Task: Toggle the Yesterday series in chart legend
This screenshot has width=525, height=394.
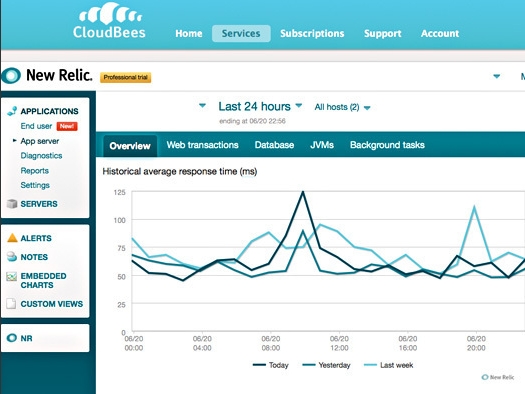Action: coord(326,365)
